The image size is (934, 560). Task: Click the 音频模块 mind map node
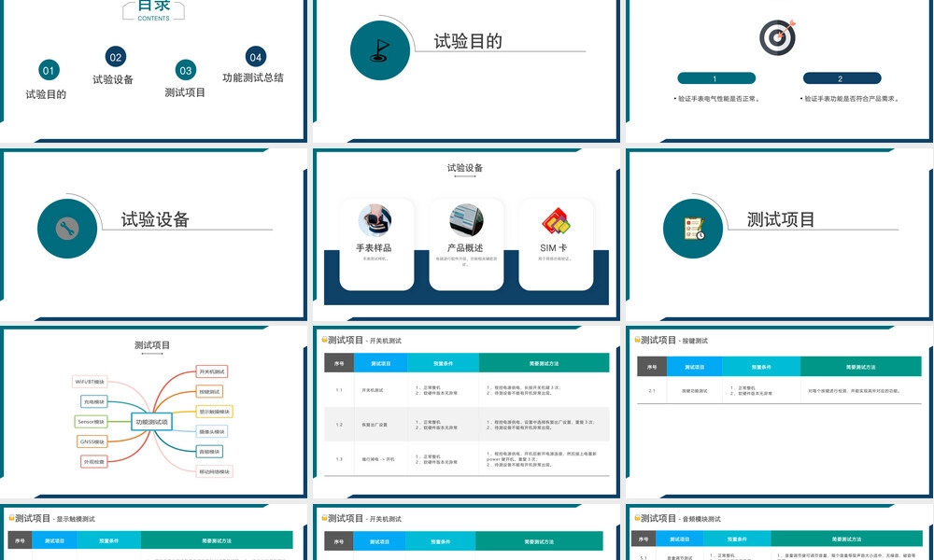(x=209, y=452)
